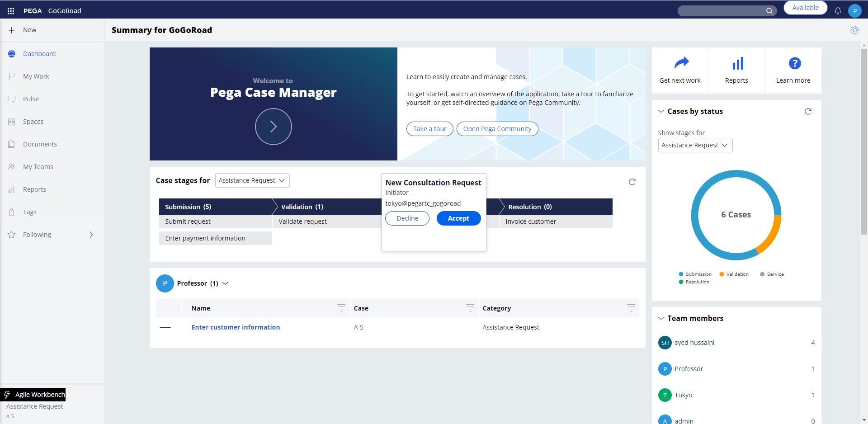Screen dimensions: 868x424
Task: Click the row handle dash for A-5
Action: click(x=165, y=327)
